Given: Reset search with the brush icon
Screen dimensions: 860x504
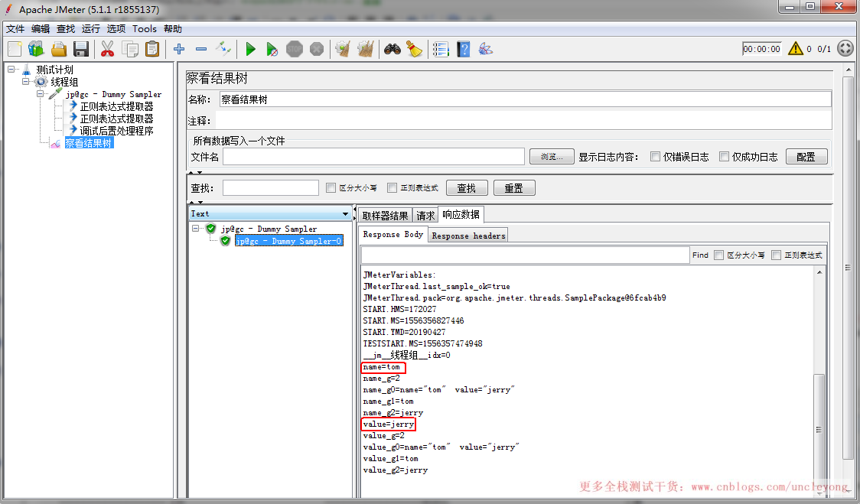Looking at the screenshot, I should (414, 50).
